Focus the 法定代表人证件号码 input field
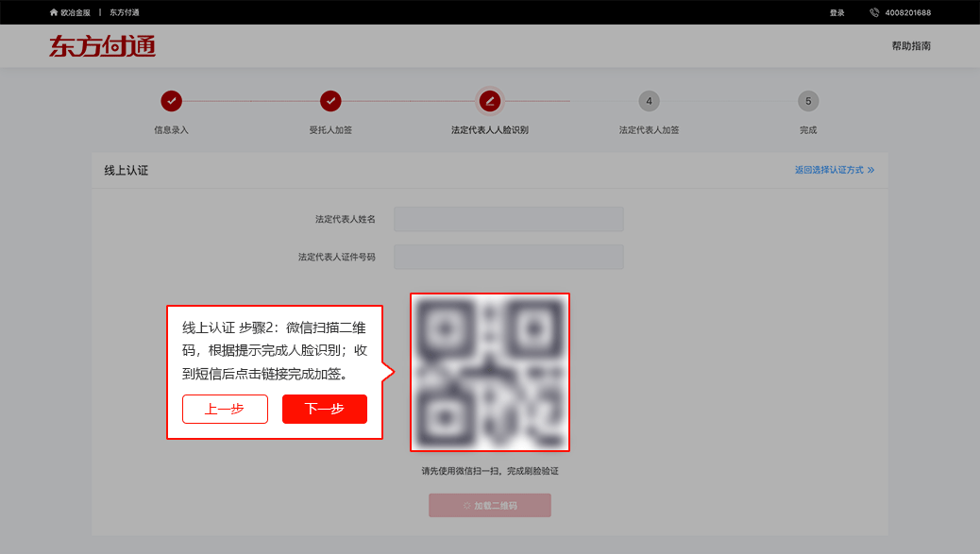980x554 pixels. tap(508, 257)
